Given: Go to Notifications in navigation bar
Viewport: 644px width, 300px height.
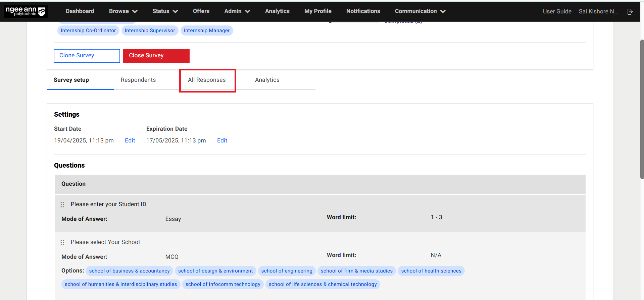Looking at the screenshot, I should tap(363, 11).
